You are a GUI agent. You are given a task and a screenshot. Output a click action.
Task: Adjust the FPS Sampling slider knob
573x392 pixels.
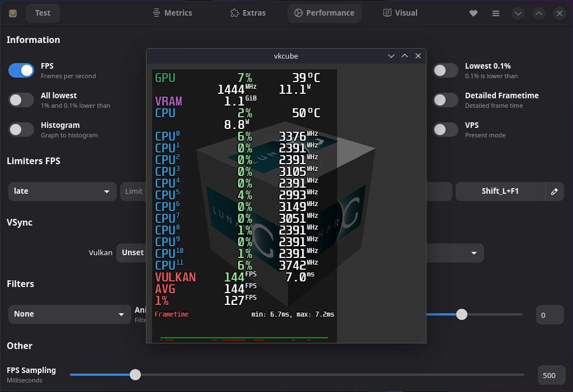135,375
